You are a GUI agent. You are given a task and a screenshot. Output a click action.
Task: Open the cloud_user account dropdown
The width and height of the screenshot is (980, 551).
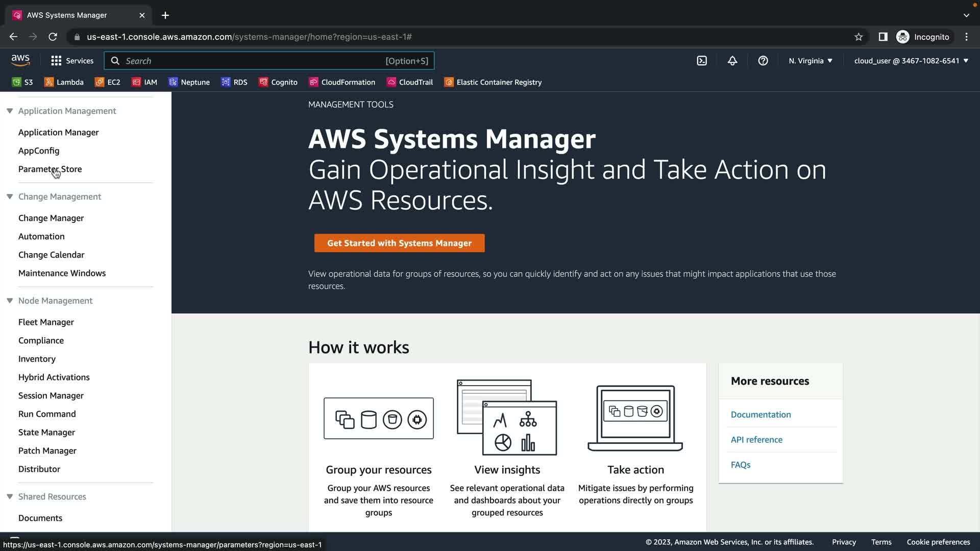[911, 61]
